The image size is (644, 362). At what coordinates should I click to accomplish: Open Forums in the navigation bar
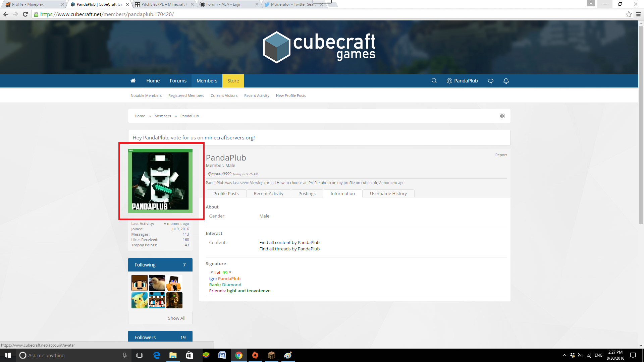[x=178, y=81]
